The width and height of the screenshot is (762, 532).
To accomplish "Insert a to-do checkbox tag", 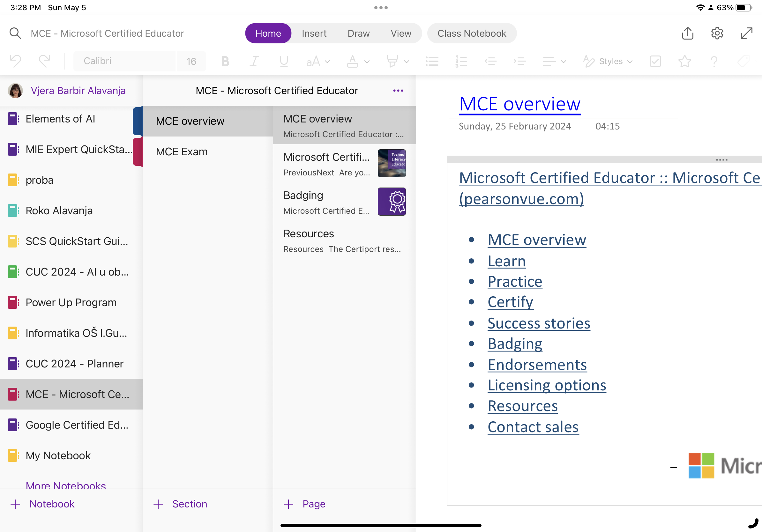I will click(x=655, y=61).
